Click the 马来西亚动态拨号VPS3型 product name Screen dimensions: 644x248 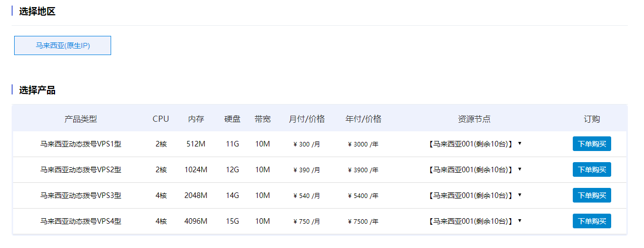tap(81, 195)
